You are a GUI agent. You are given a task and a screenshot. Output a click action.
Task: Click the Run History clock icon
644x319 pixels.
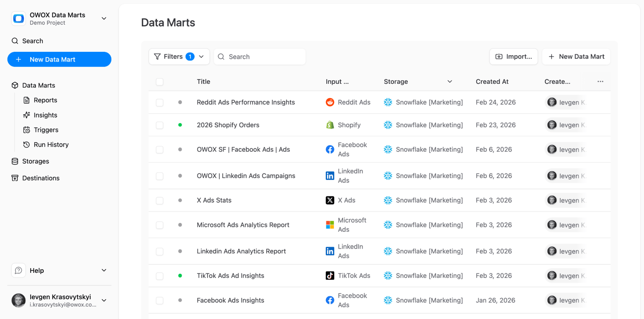tap(26, 145)
